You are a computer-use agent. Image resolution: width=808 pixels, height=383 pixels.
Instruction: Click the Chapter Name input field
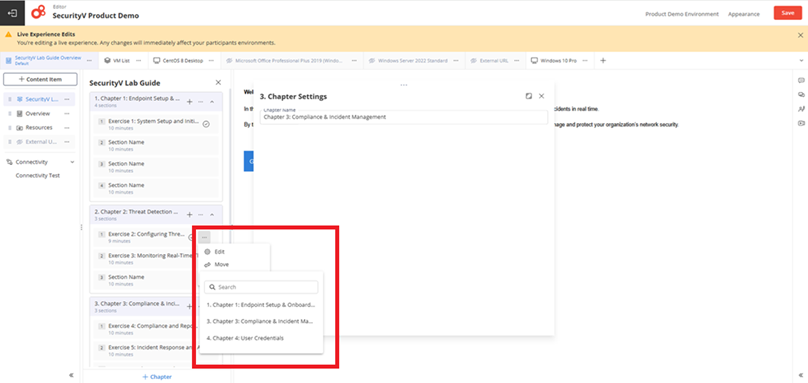[x=403, y=117]
